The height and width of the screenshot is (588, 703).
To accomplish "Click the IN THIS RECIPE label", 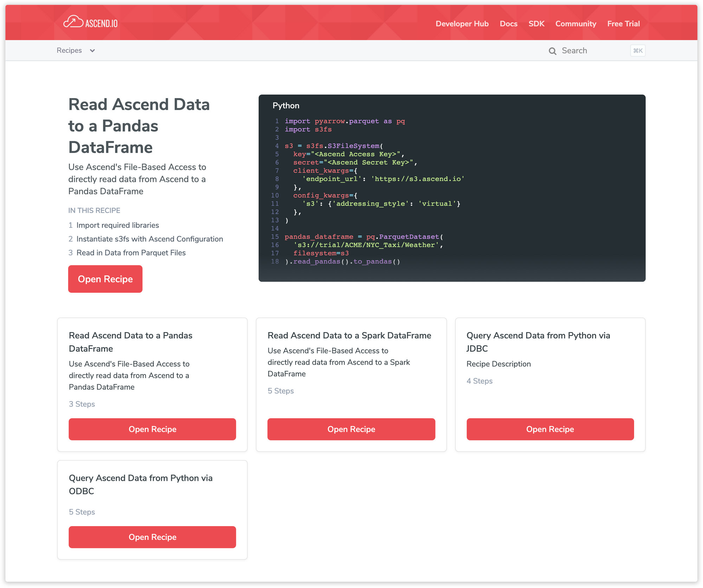I will [x=94, y=210].
